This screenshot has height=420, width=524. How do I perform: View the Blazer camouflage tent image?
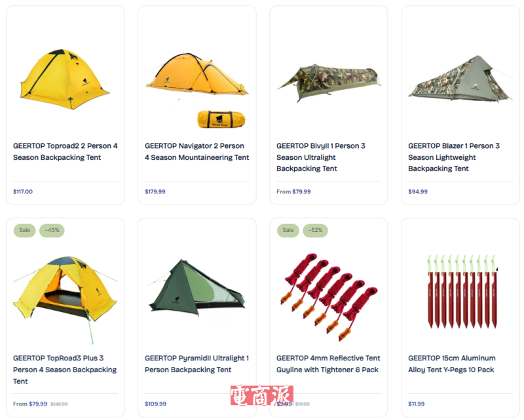point(460,79)
